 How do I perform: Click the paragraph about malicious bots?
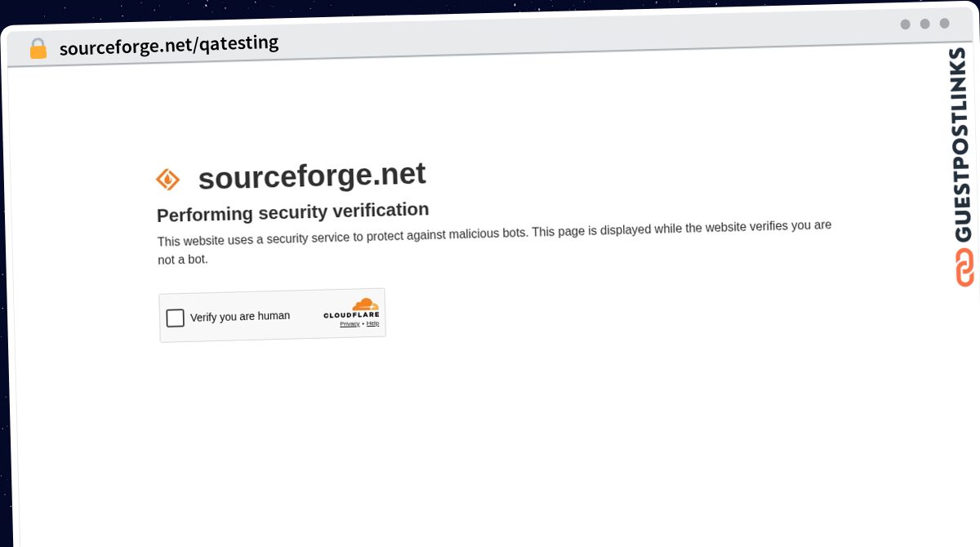(494, 242)
